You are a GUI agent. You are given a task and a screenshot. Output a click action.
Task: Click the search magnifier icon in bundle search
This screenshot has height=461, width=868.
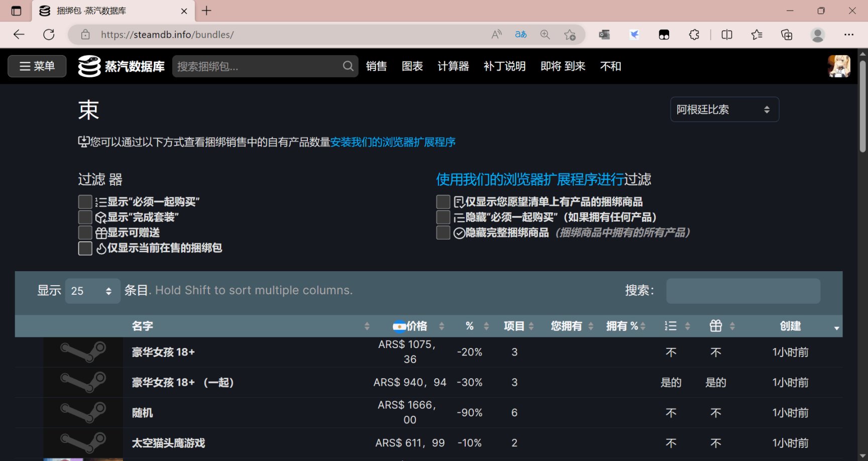348,66
